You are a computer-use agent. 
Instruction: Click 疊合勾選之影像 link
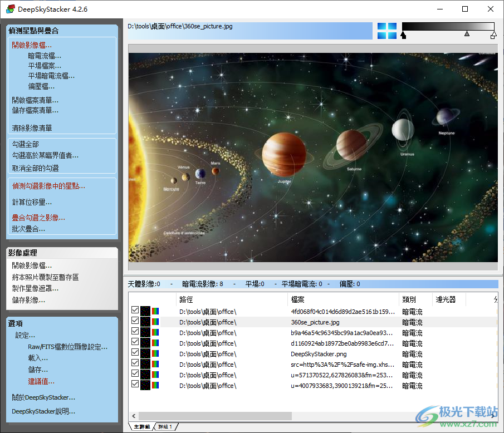point(38,218)
